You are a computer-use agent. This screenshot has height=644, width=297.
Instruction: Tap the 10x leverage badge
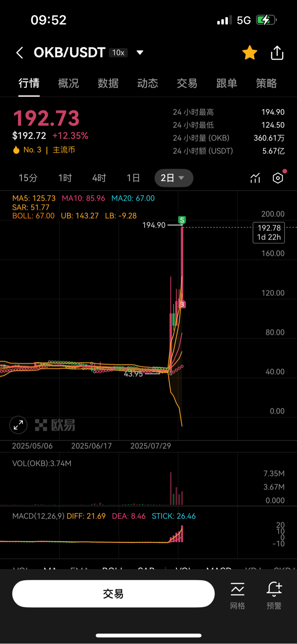[x=118, y=53]
